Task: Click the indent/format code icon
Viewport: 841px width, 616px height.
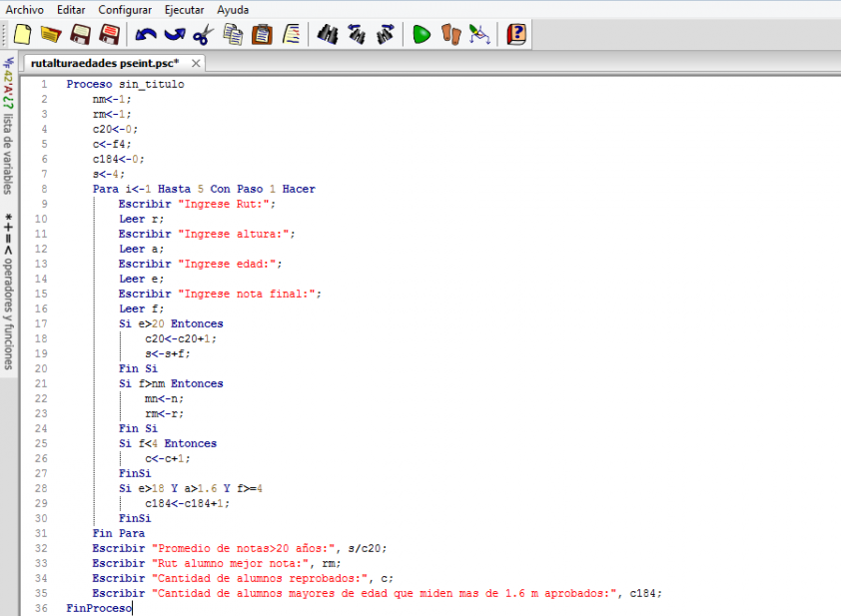Action: [x=292, y=35]
